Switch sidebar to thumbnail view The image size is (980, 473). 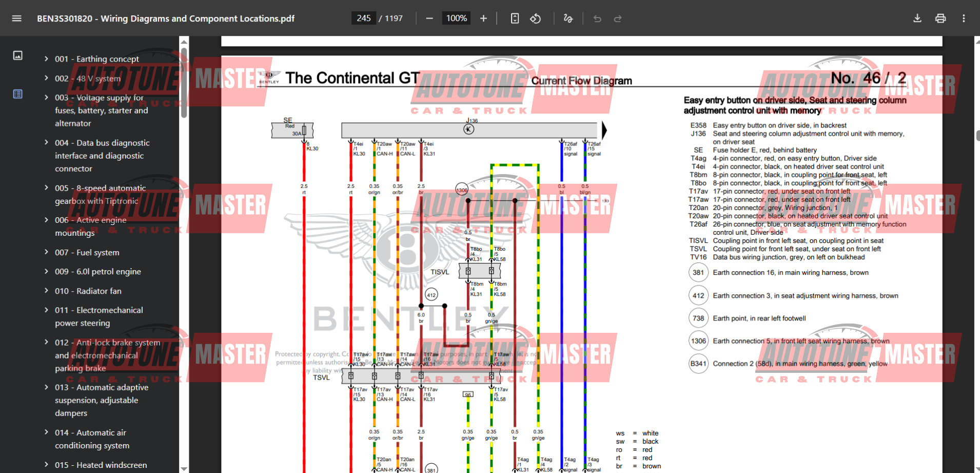pyautogui.click(x=18, y=55)
